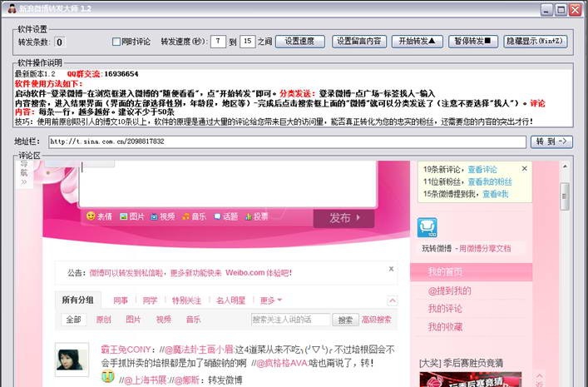Click the scrollbar up arrow
The width and height of the screenshot is (588, 387).
point(565,166)
